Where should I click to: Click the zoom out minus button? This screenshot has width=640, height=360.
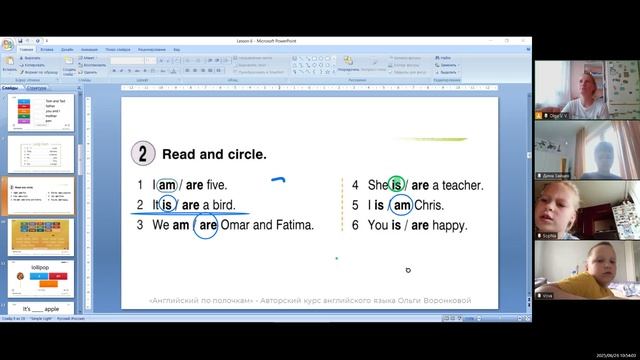[x=479, y=318]
